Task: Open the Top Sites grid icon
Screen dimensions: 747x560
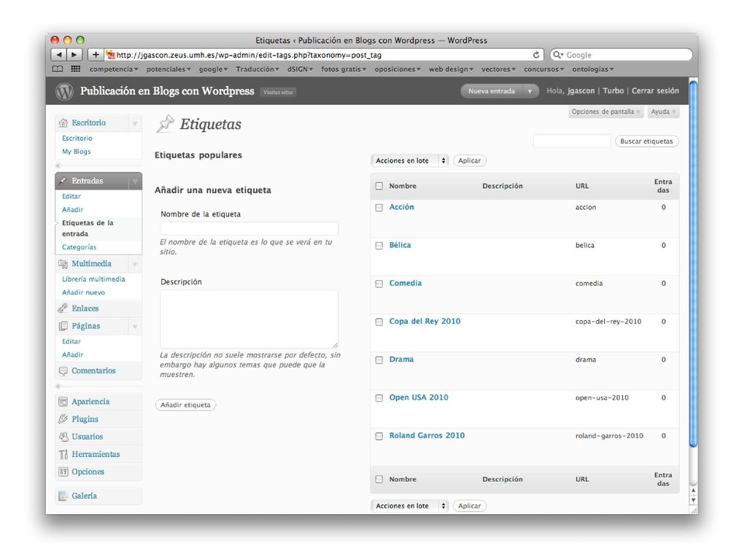Action: [x=75, y=69]
